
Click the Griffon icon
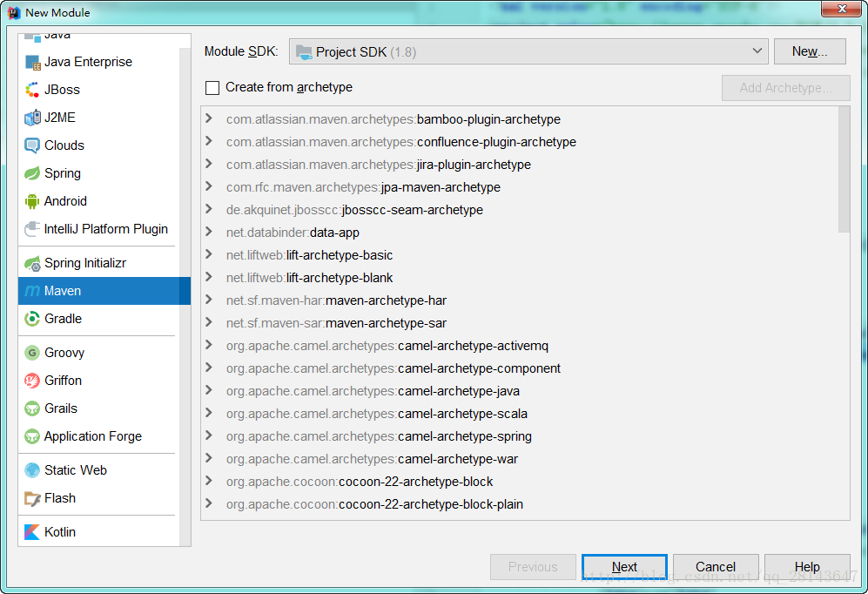[x=33, y=381]
